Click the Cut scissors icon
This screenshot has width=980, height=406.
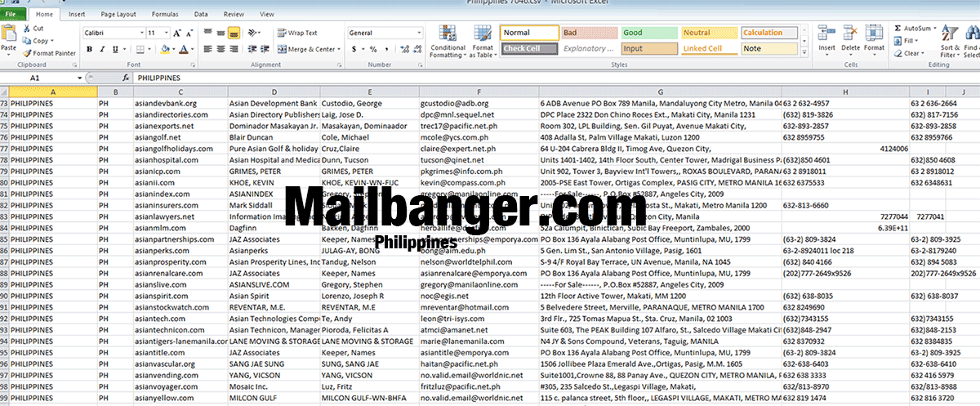pyautogui.click(x=27, y=29)
